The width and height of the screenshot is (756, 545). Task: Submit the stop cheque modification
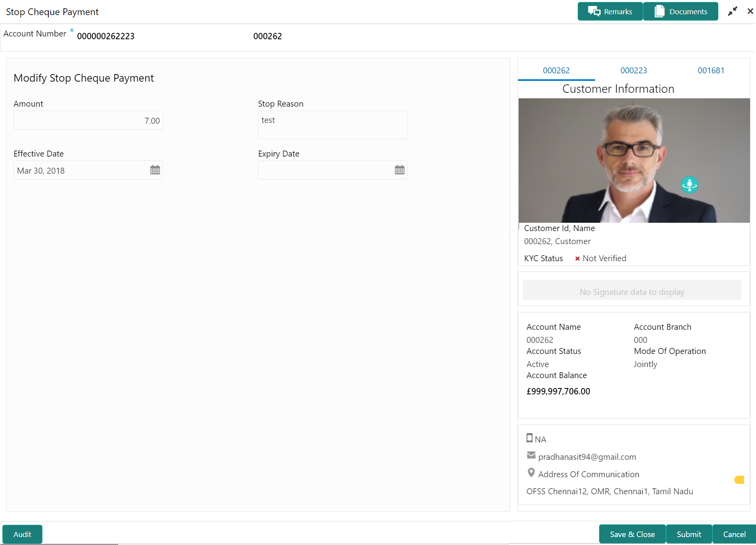[x=689, y=534]
